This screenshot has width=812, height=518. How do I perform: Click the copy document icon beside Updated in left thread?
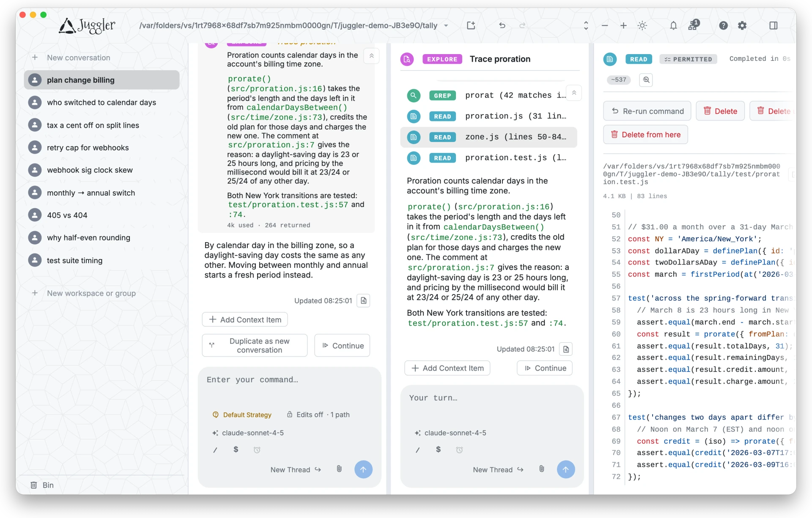pyautogui.click(x=364, y=300)
